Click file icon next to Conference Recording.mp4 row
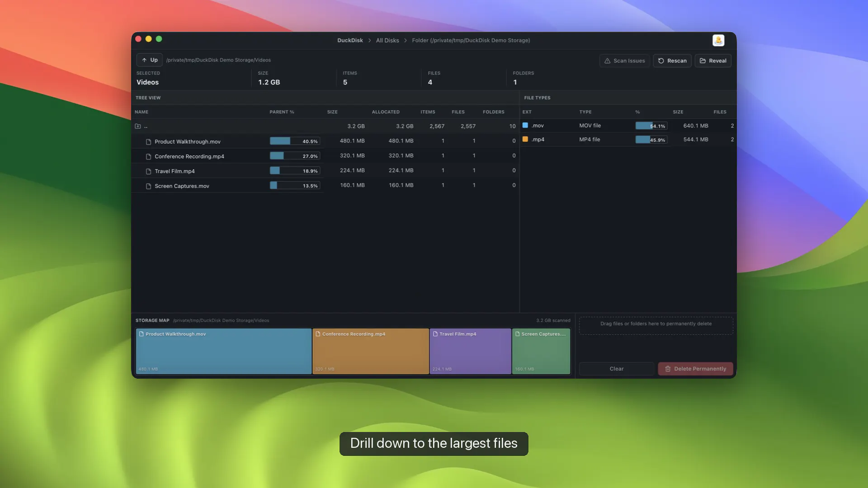The height and width of the screenshot is (488, 868). point(148,157)
